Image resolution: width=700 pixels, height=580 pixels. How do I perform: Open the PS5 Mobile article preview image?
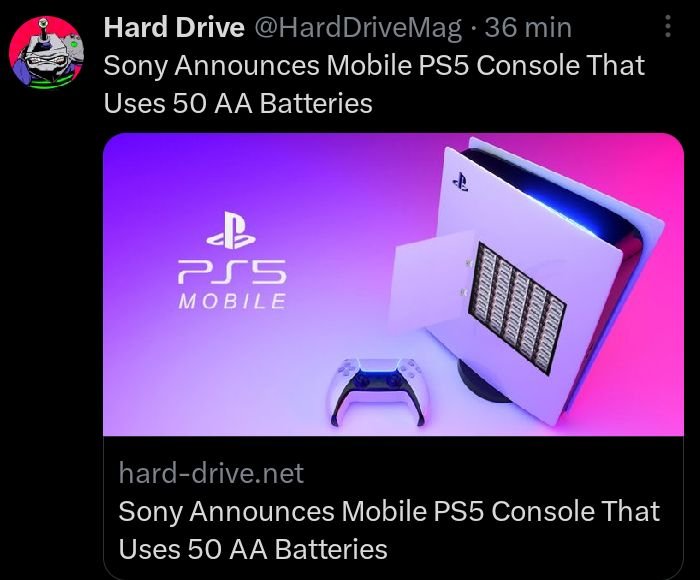tap(393, 284)
